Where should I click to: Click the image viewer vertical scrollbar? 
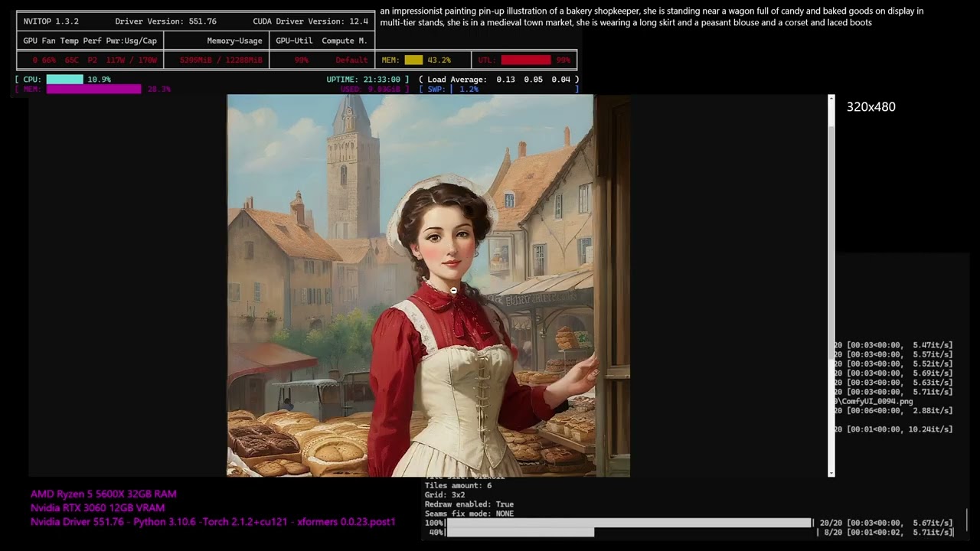(831, 285)
